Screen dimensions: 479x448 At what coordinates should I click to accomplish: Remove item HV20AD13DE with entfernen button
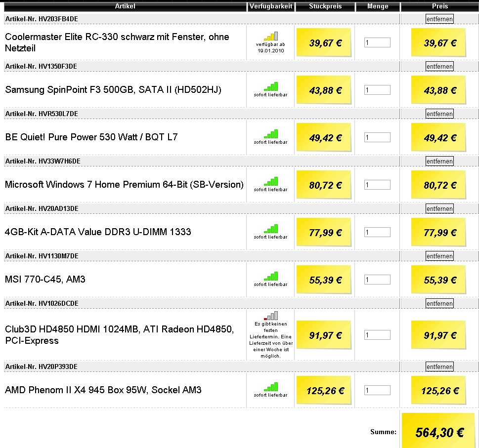click(x=439, y=208)
